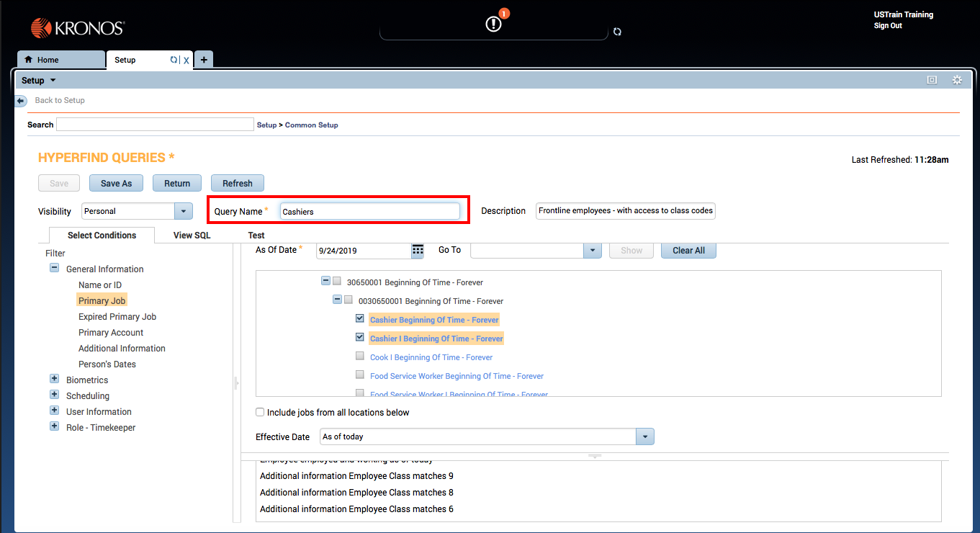The image size is (980, 533).
Task: Click the horizontal pane splitter handle
Action: (595, 456)
